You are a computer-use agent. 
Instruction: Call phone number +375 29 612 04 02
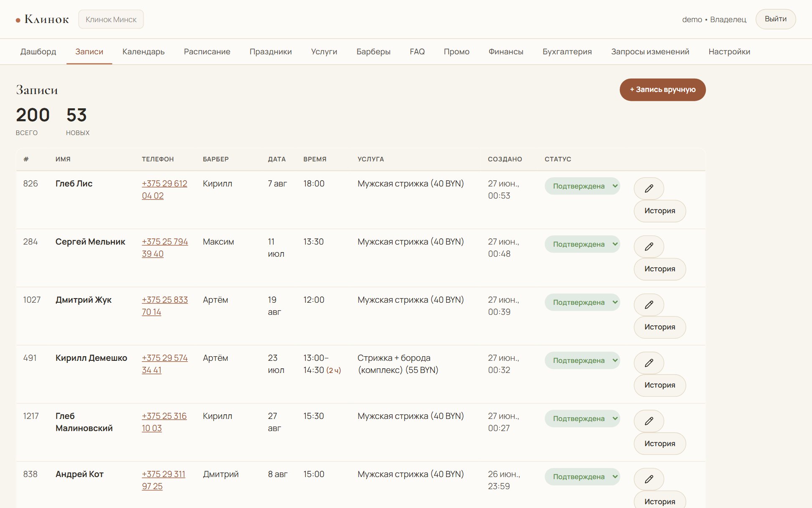point(165,189)
